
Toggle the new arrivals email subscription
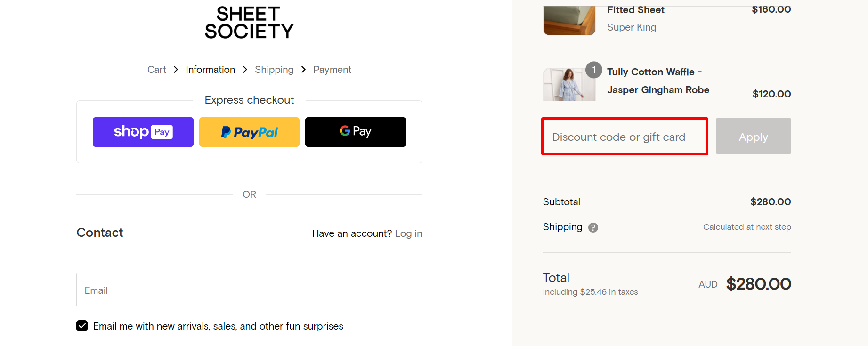click(x=82, y=325)
